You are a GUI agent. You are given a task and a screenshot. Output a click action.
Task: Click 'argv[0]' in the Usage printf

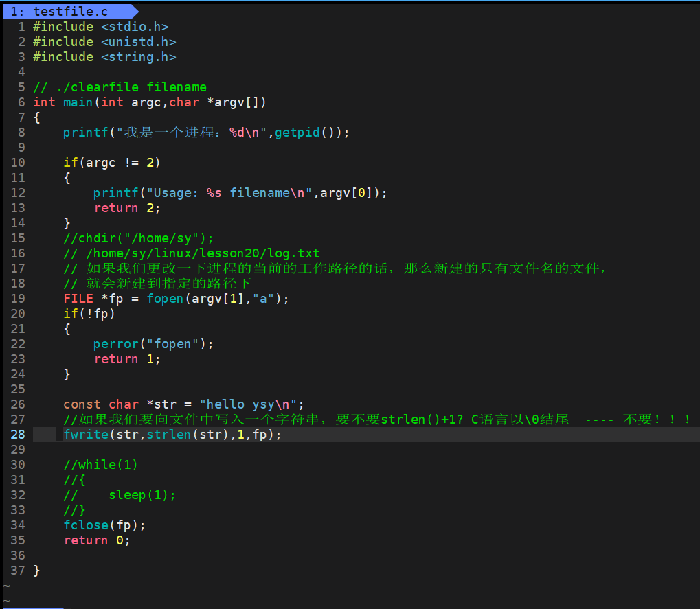tap(346, 193)
